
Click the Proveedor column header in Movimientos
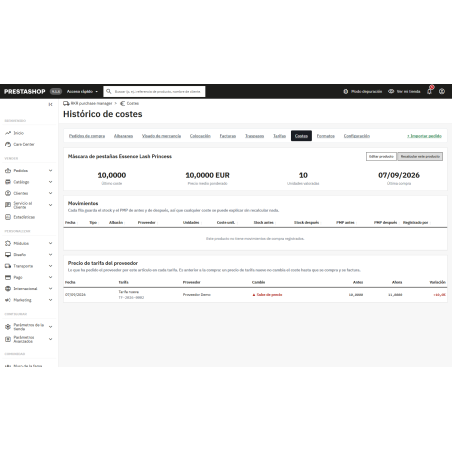[147, 222]
